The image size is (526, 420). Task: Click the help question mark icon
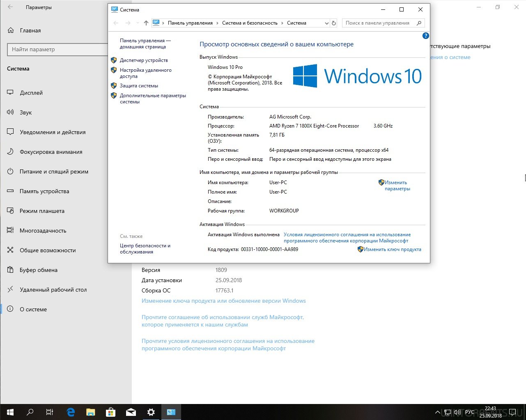425,36
